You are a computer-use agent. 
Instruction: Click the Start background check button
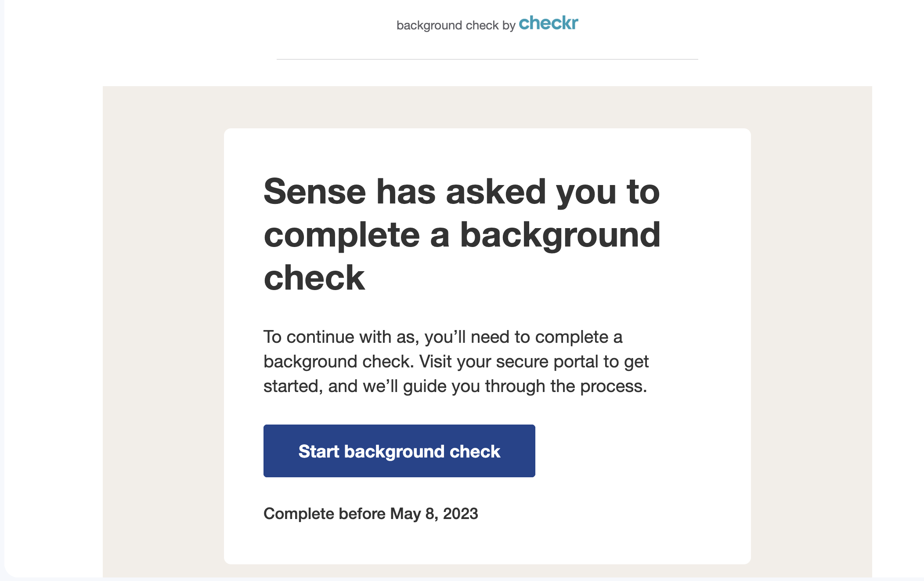399,450
